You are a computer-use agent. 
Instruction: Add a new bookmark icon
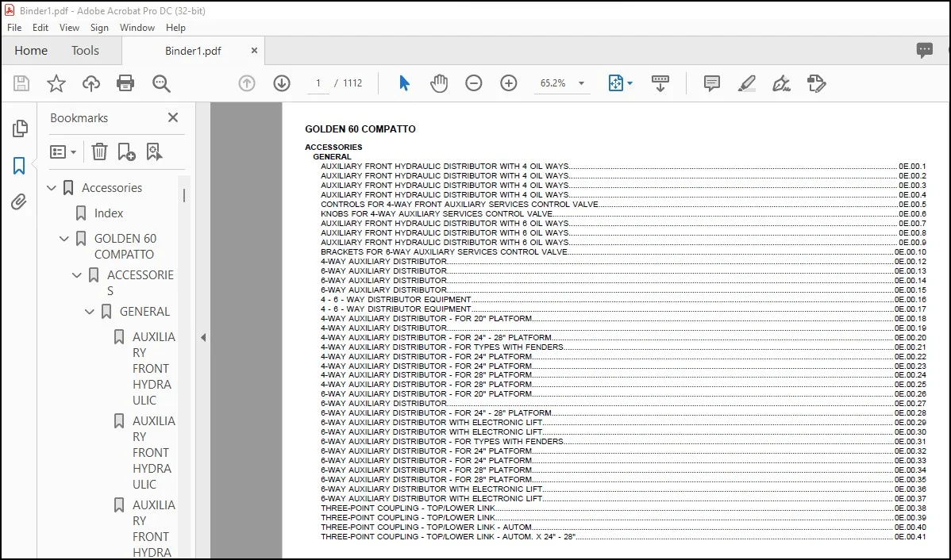[126, 152]
